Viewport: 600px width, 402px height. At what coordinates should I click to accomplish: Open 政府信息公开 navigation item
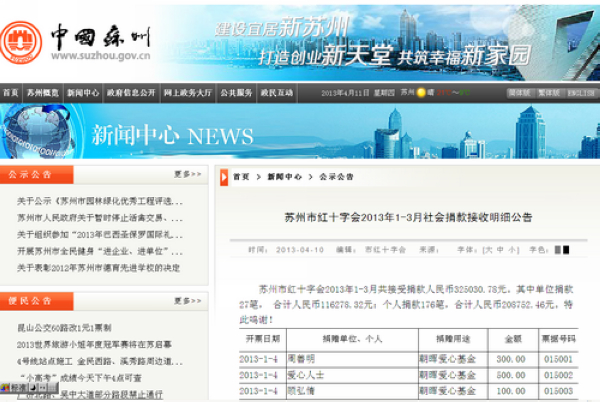(132, 93)
